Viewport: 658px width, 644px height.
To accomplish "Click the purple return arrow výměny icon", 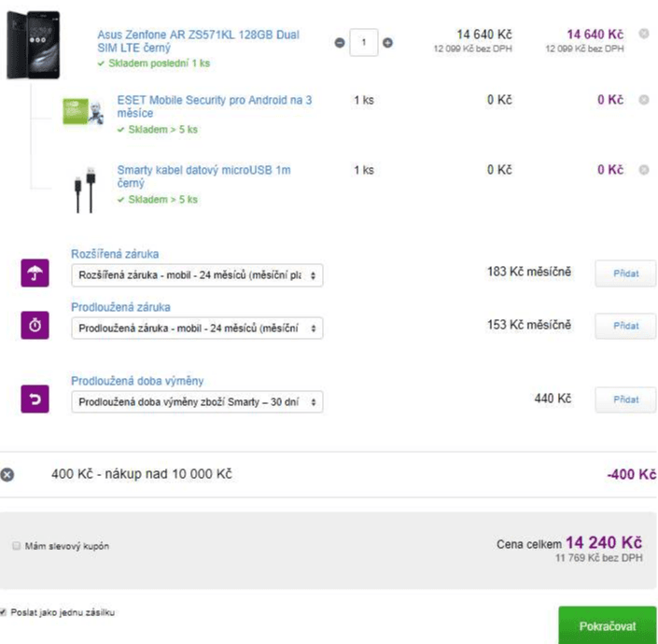I will coord(35,399).
